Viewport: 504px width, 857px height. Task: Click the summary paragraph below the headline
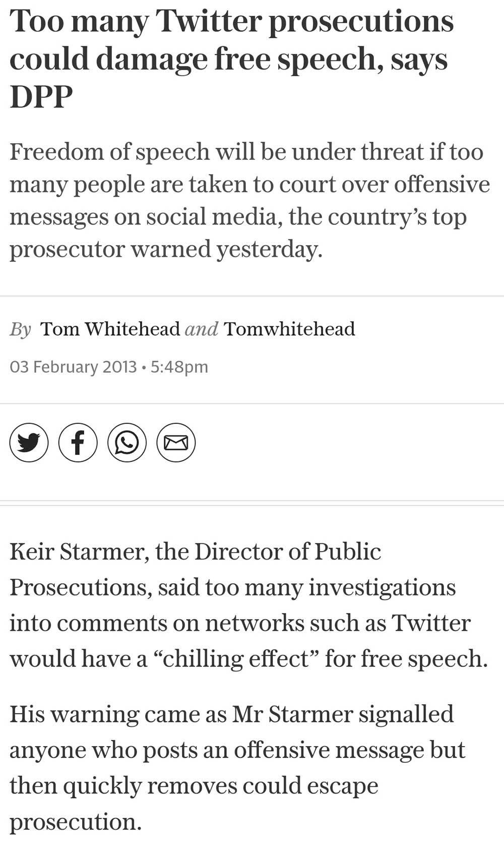pos(249,200)
